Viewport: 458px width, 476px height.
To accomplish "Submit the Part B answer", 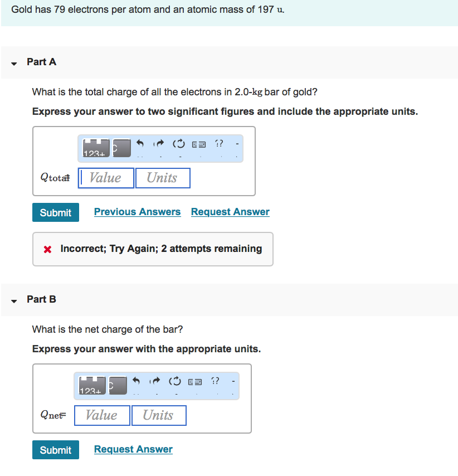I will tap(55, 450).
